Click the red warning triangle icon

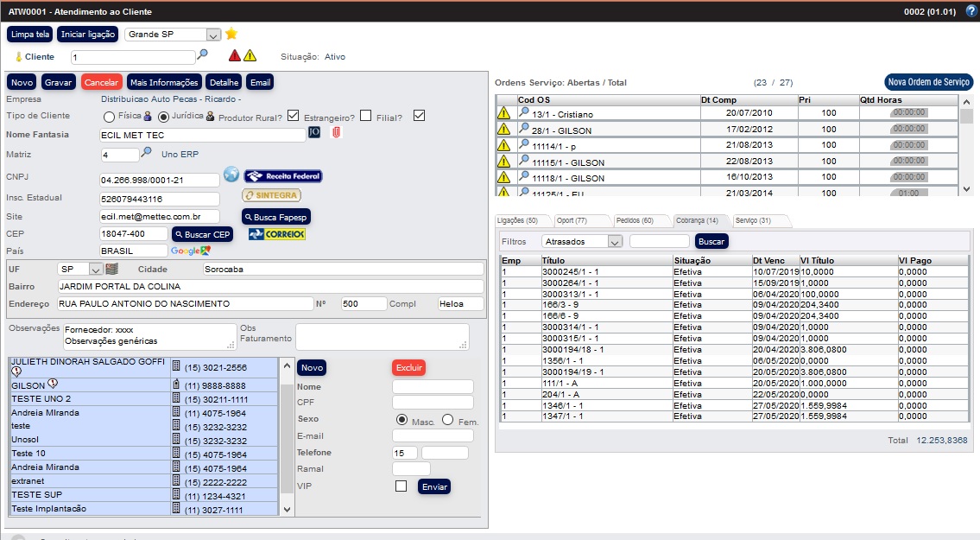234,56
